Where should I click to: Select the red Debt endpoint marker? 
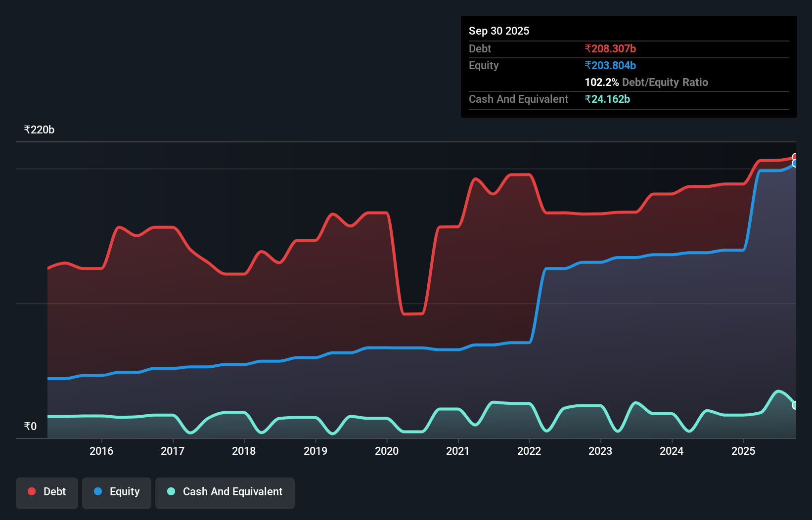click(x=795, y=157)
